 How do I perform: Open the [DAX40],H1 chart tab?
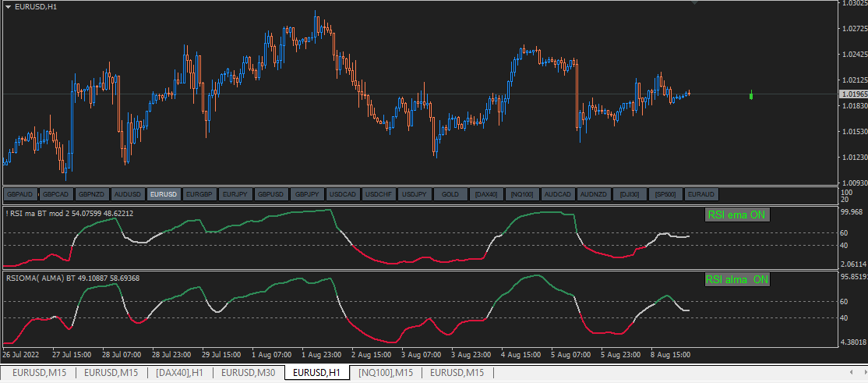(179, 372)
